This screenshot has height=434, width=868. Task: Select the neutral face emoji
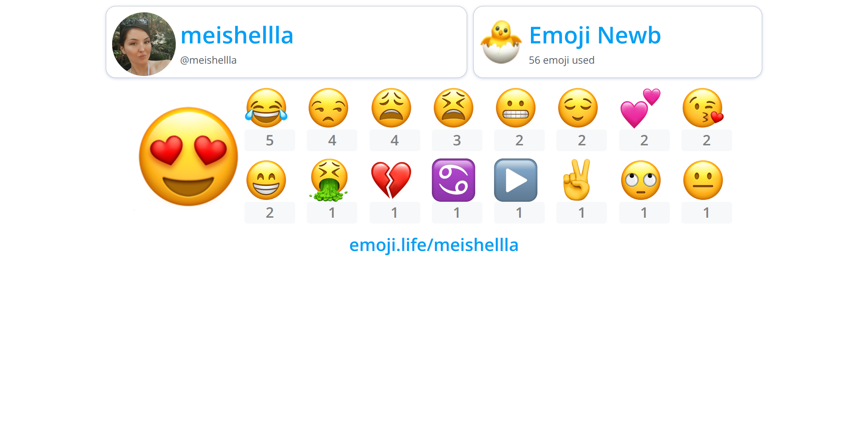pos(703,180)
